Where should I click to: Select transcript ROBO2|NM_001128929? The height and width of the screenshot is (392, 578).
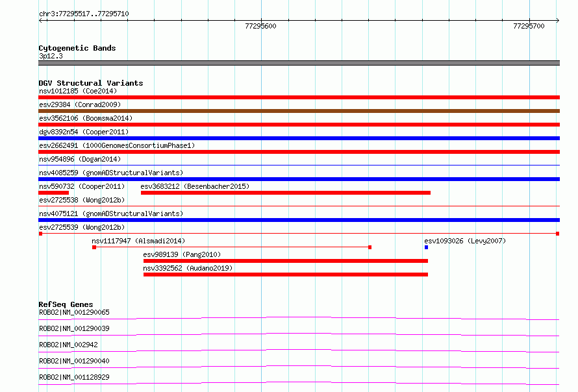[74, 377]
